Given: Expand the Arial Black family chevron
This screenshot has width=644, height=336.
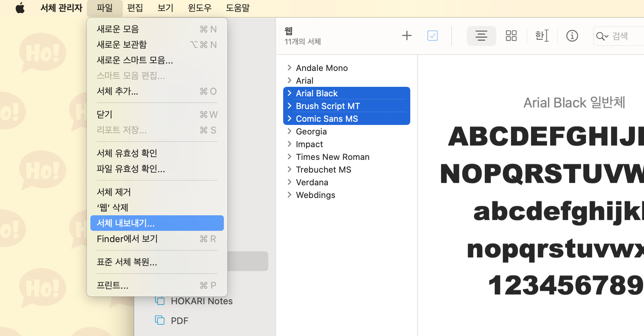Looking at the screenshot, I should click(x=290, y=93).
